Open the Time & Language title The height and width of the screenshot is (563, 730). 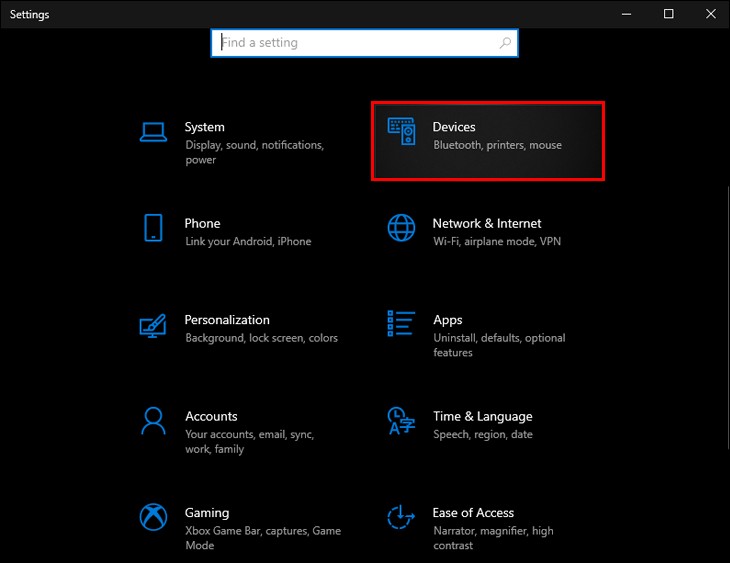pyautogui.click(x=483, y=417)
